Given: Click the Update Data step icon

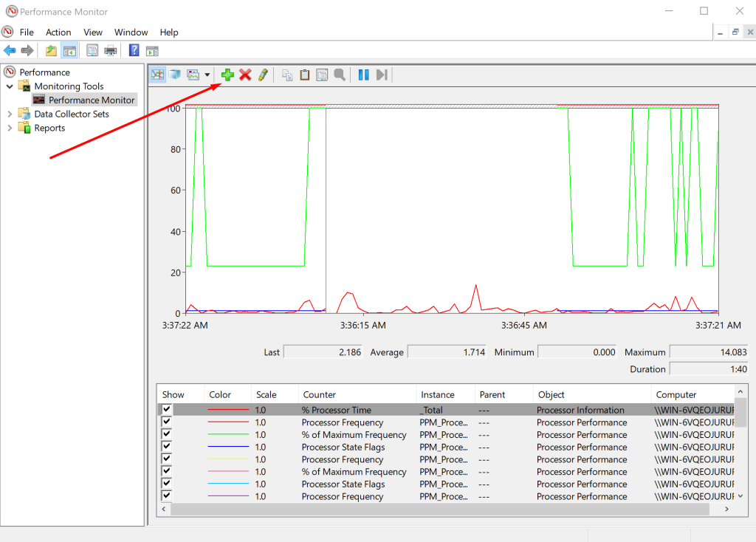Looking at the screenshot, I should [x=382, y=75].
